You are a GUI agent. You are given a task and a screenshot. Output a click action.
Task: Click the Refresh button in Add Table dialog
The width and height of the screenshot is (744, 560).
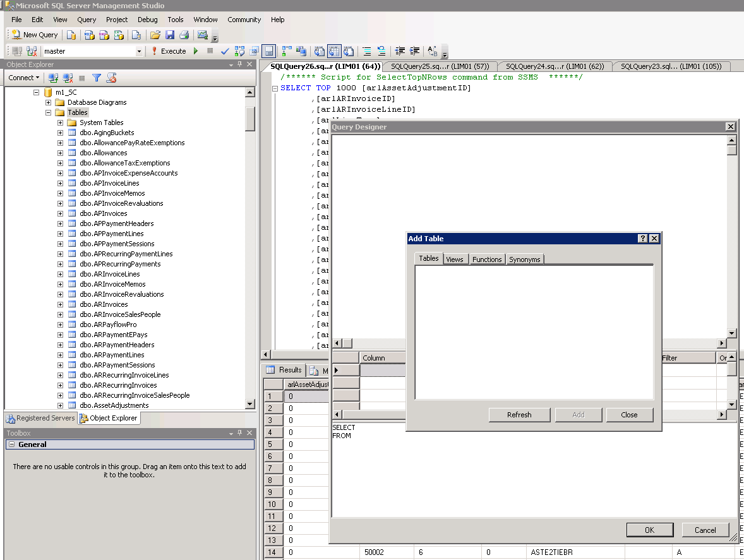click(x=519, y=415)
